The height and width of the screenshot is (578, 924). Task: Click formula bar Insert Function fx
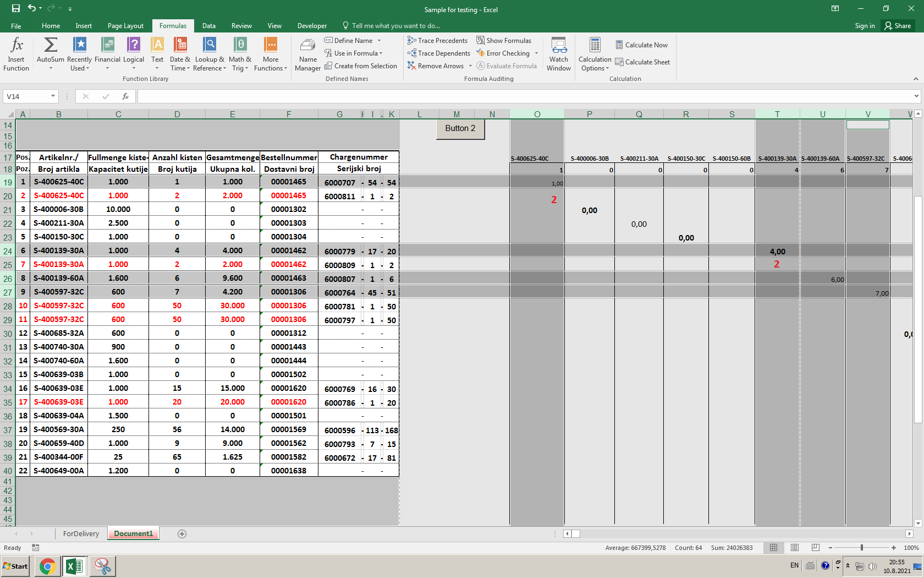click(125, 96)
